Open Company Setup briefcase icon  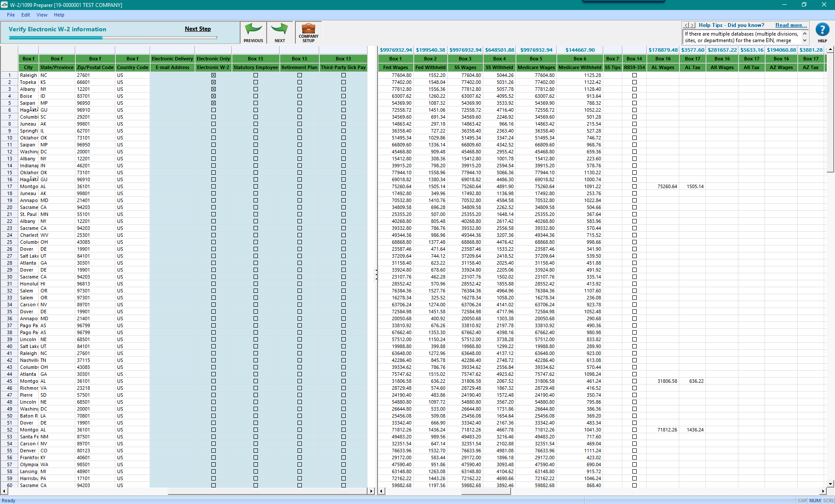pos(308,30)
